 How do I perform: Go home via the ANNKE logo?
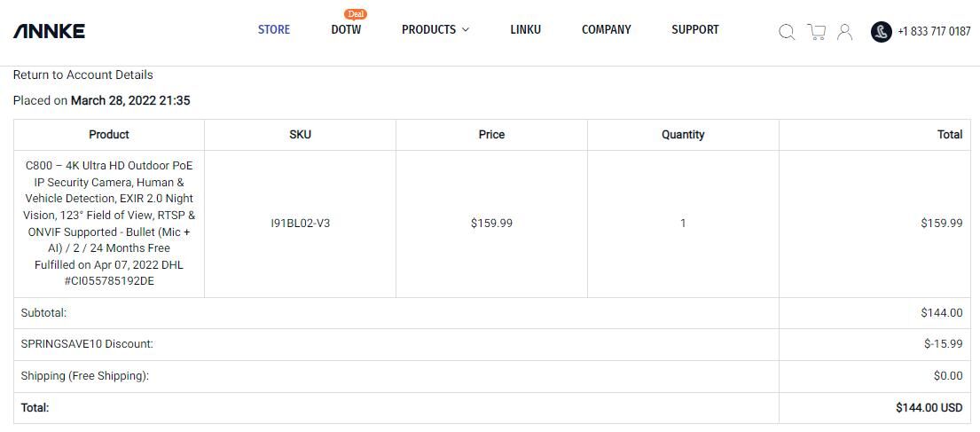pyautogui.click(x=50, y=31)
